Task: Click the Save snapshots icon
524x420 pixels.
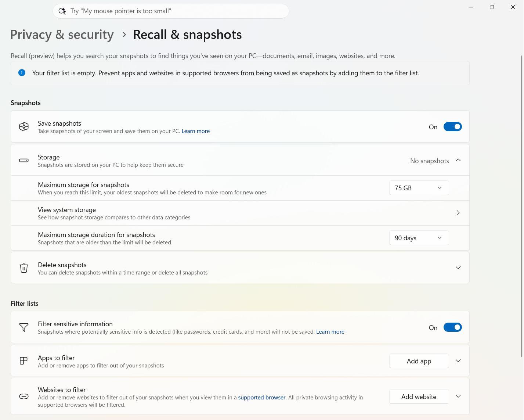Action: [x=24, y=127]
